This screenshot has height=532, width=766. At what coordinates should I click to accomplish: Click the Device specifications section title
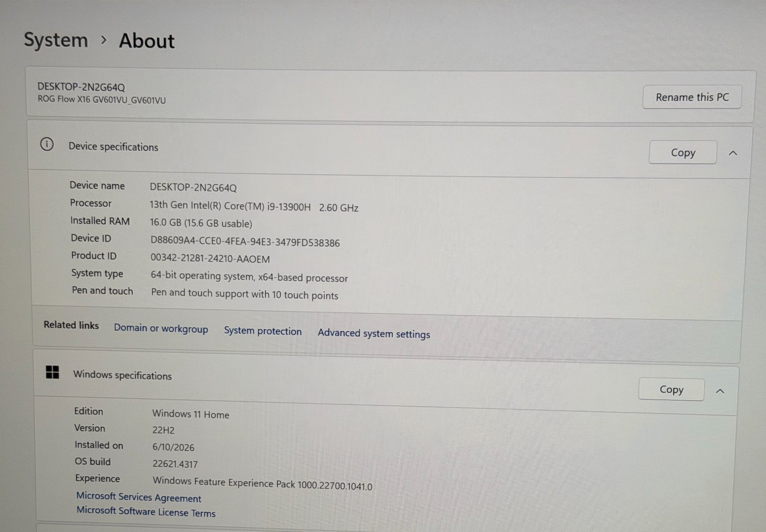point(114,147)
